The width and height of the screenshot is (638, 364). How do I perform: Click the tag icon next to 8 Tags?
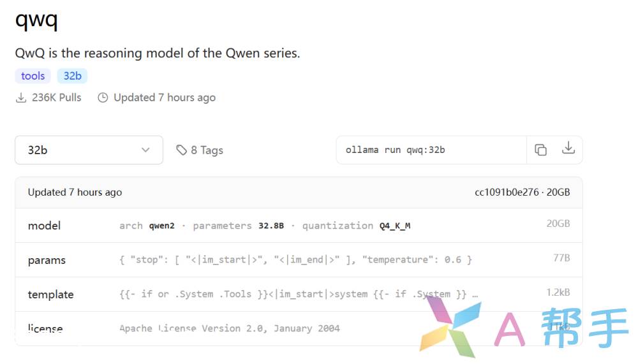182,150
